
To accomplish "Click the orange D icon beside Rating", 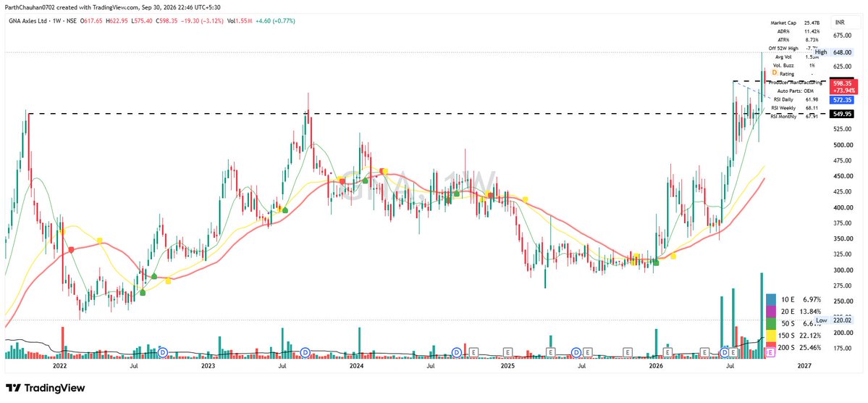I will 775,73.
